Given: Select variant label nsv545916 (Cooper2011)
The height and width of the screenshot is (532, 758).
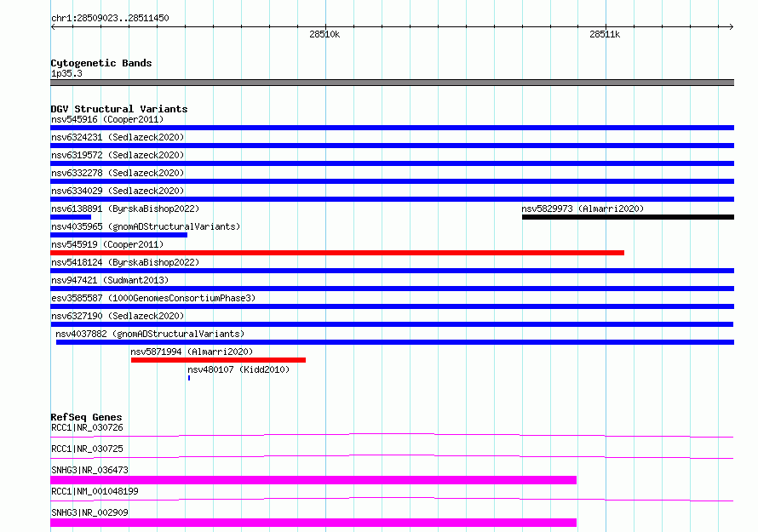Looking at the screenshot, I should click(107, 119).
